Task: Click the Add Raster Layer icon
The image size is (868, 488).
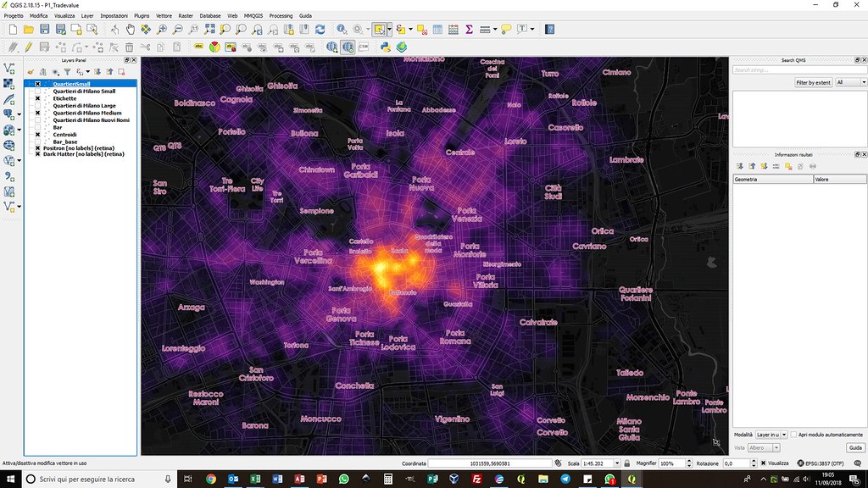Action: (8, 84)
